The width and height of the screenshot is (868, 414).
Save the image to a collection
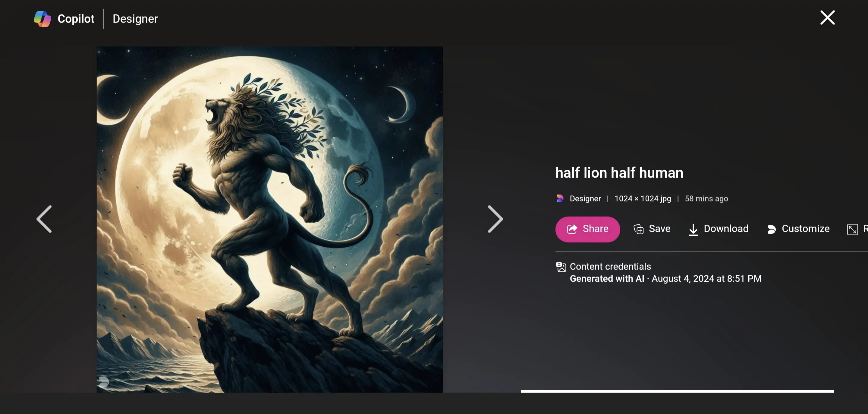click(652, 229)
